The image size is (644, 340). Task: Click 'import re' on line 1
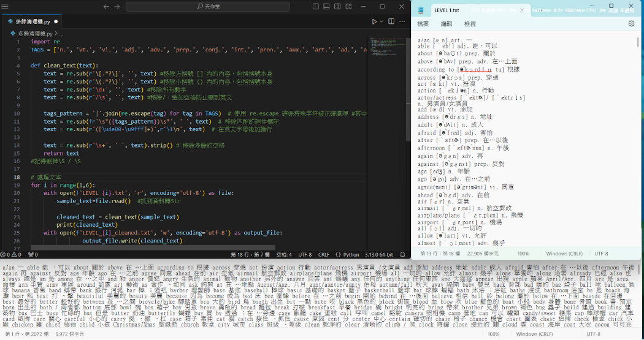(x=45, y=42)
